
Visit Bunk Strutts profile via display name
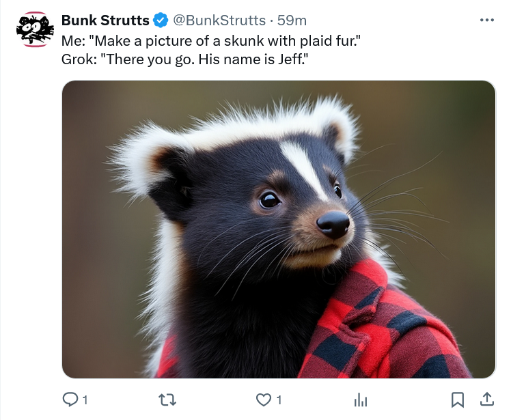(x=105, y=20)
